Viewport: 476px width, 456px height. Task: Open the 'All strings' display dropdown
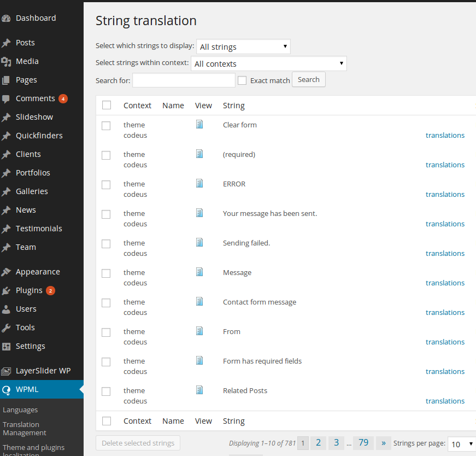(x=243, y=47)
